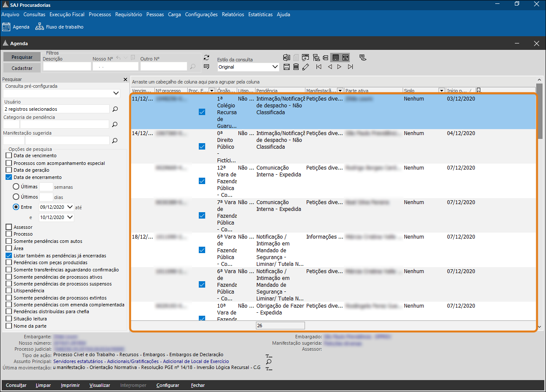The width and height of the screenshot is (546, 392).
Task: Export results with the Excel icon
Action: click(287, 58)
